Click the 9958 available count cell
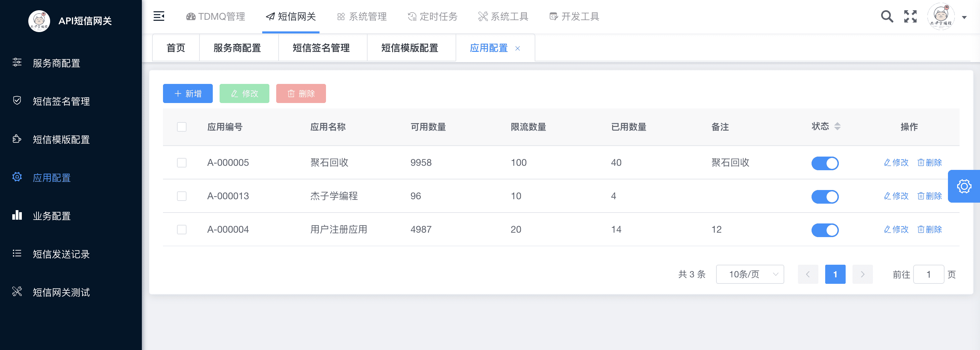This screenshot has height=350, width=980. coord(421,163)
